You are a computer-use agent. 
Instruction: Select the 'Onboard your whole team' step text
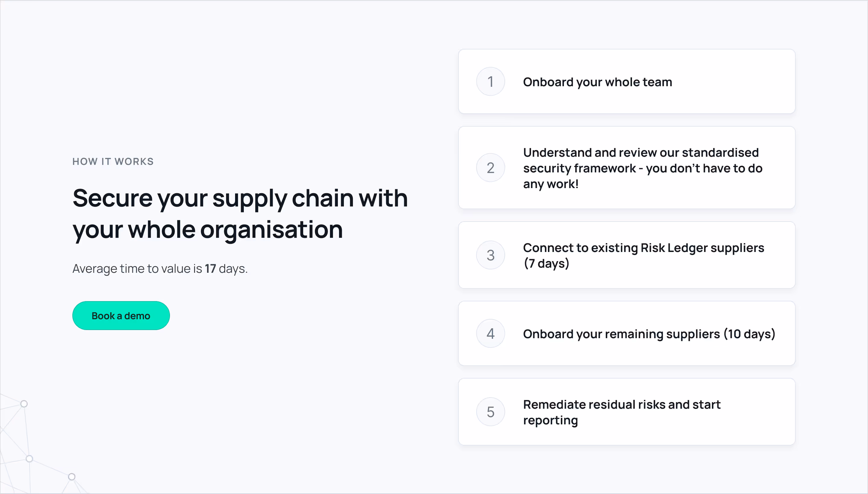click(x=597, y=82)
